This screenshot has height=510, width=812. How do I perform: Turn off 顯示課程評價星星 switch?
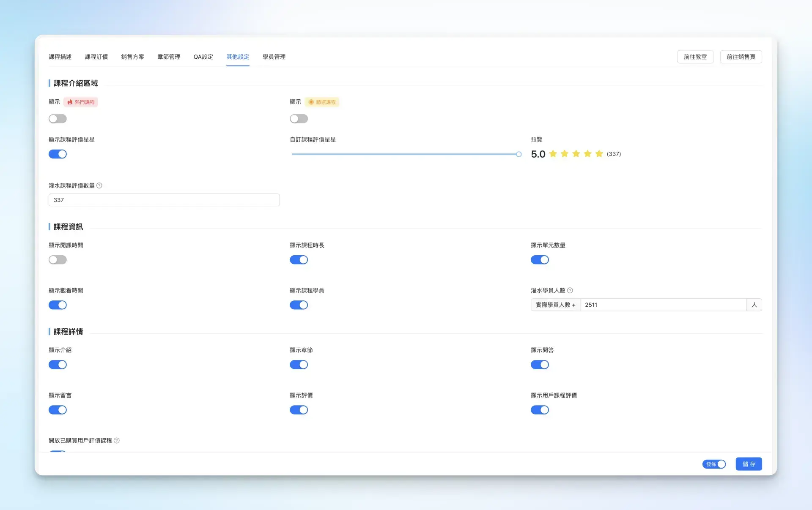point(58,154)
